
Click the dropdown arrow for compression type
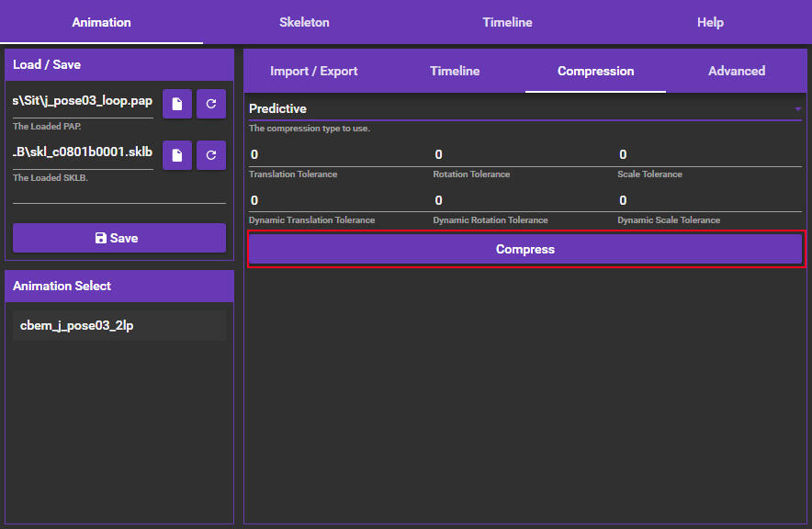(797, 109)
